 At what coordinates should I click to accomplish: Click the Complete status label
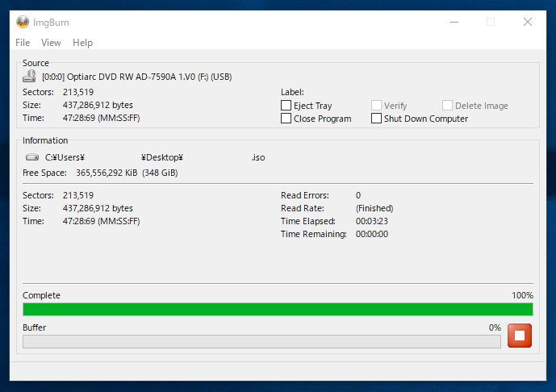click(41, 295)
